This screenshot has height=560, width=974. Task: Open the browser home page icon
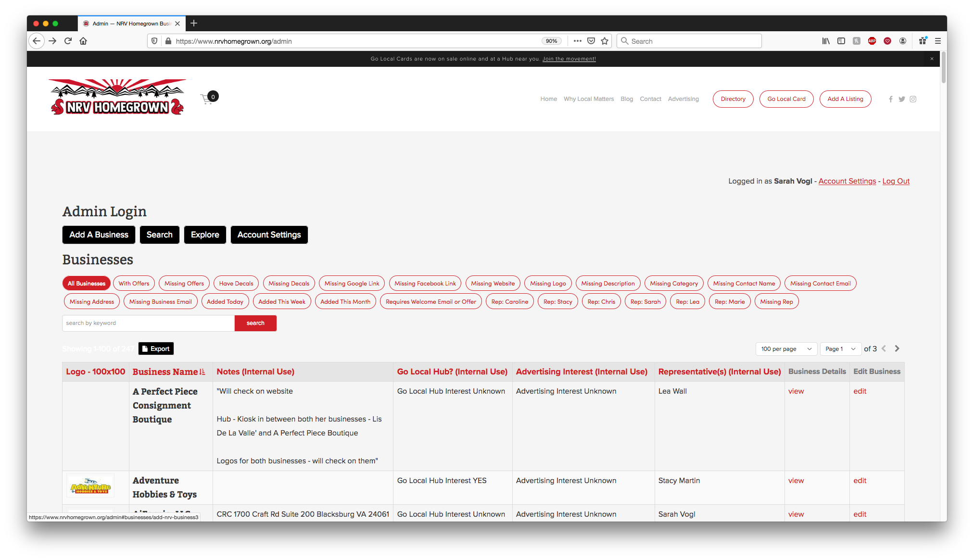pos(83,41)
